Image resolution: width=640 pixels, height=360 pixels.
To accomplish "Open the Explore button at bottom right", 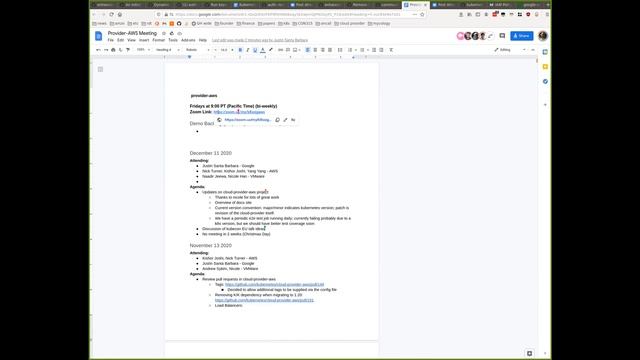I will click(529, 353).
